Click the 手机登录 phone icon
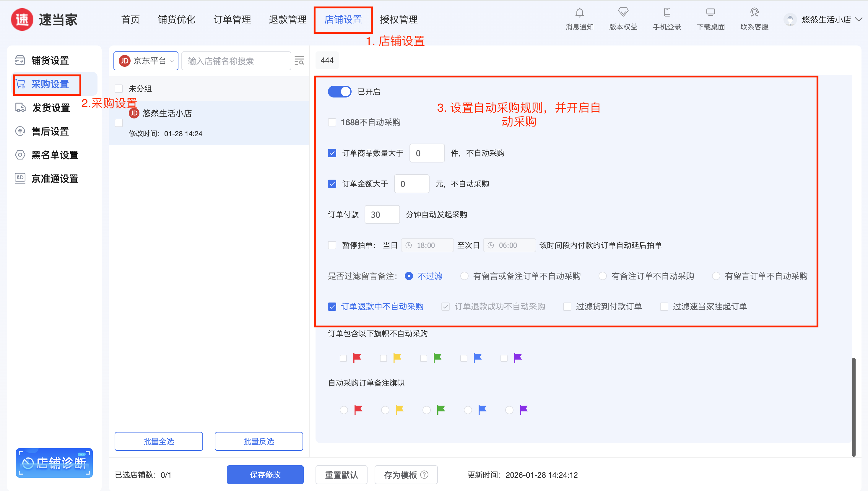868x491 pixels. pyautogui.click(x=667, y=13)
